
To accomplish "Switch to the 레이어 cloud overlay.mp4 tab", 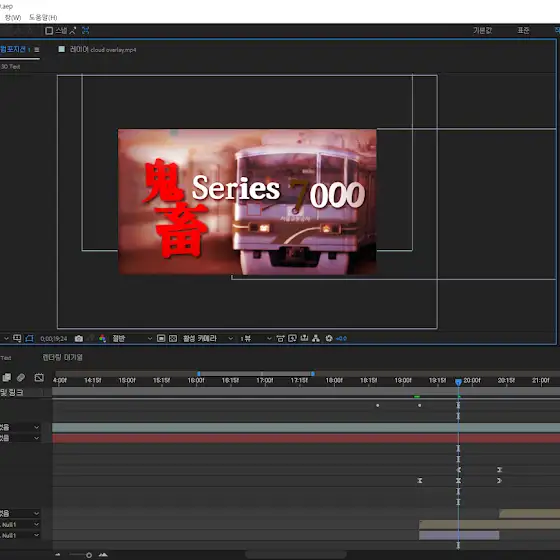I will (x=103, y=50).
